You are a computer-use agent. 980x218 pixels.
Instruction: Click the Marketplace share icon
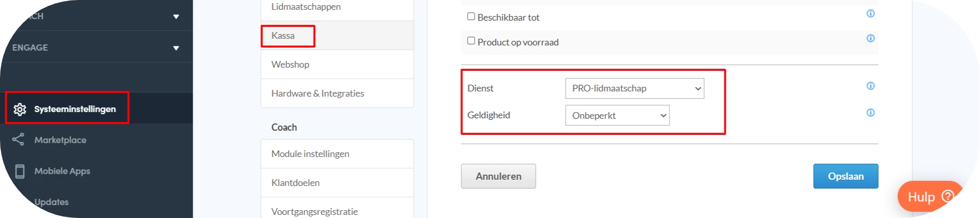(19, 139)
